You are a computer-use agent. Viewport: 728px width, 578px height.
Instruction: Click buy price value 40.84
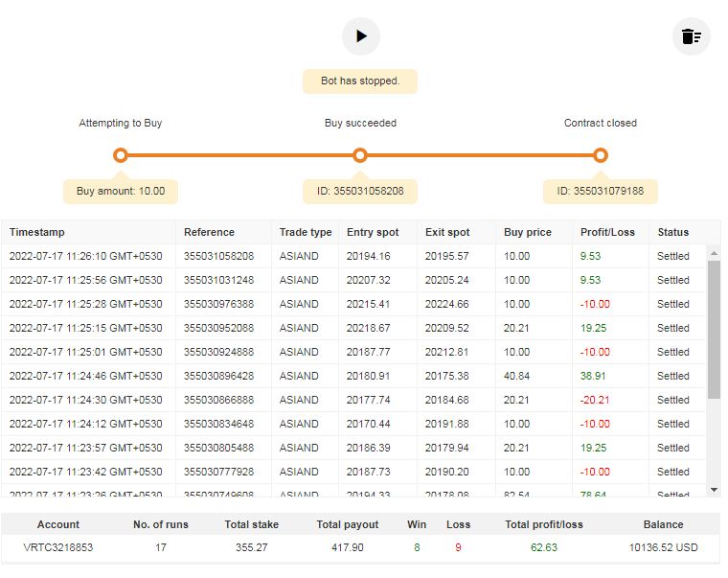(516, 376)
